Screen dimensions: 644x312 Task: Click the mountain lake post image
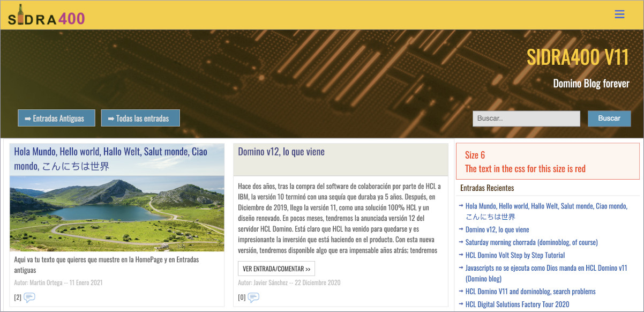pos(117,213)
